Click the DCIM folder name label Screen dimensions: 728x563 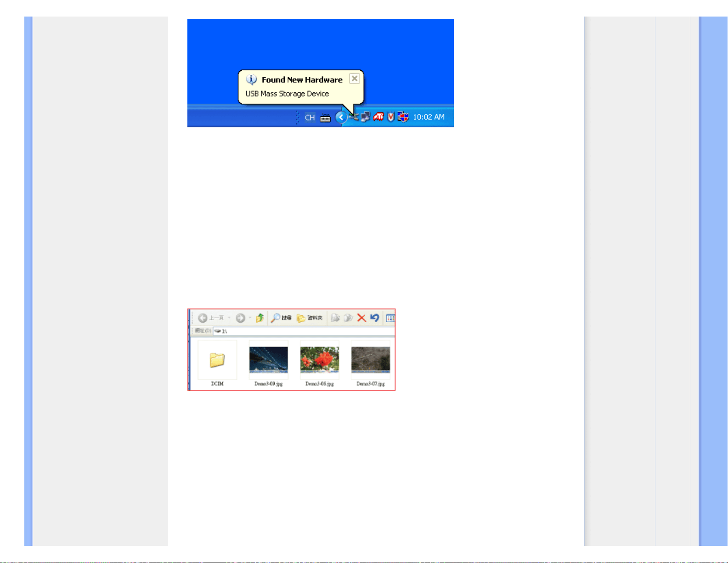point(217,384)
